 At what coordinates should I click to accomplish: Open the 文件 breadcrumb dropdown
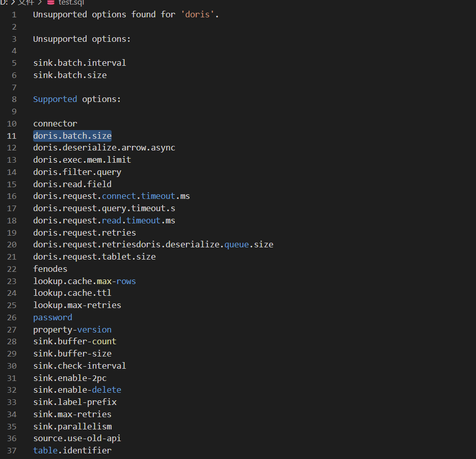24,3
